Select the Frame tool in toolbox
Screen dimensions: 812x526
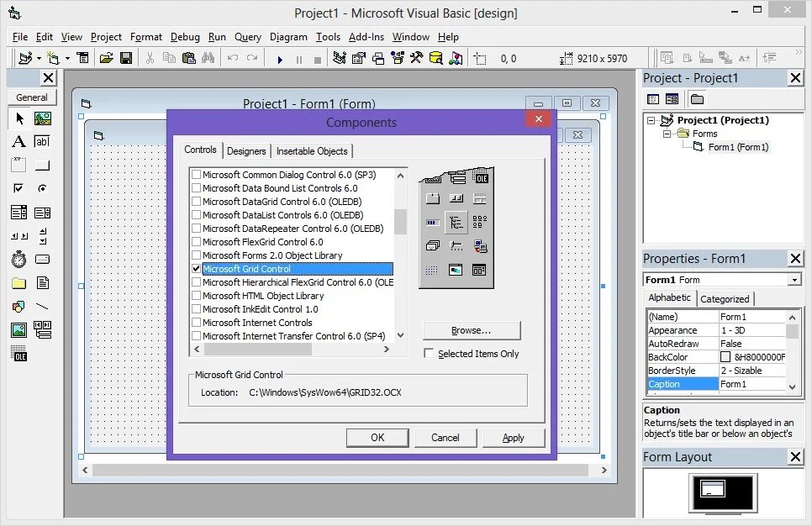click(18, 166)
